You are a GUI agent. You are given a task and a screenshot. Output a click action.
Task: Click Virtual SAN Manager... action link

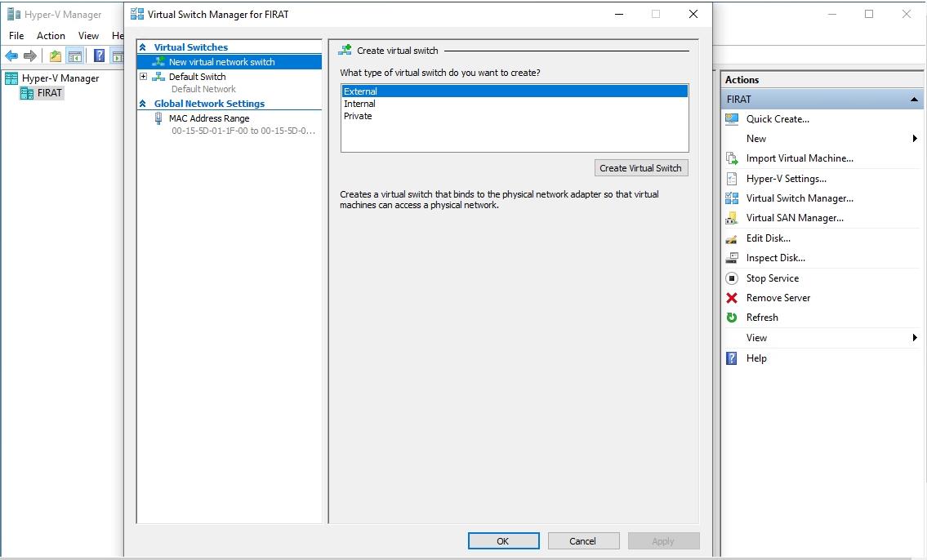tap(795, 218)
